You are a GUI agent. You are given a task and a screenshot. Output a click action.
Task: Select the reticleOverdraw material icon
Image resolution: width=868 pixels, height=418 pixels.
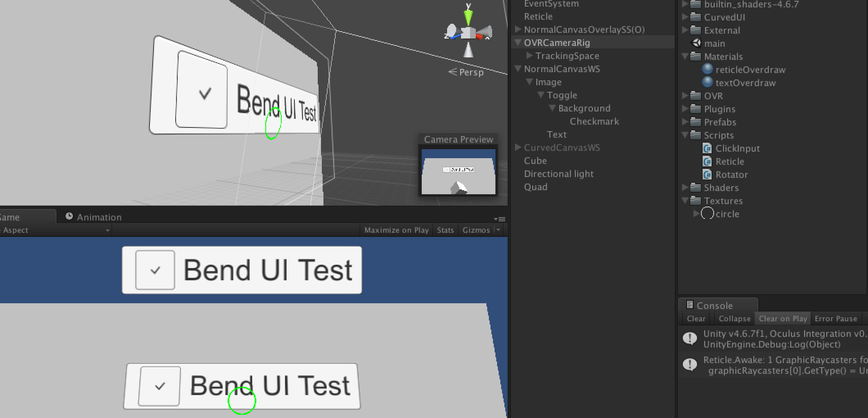(707, 69)
